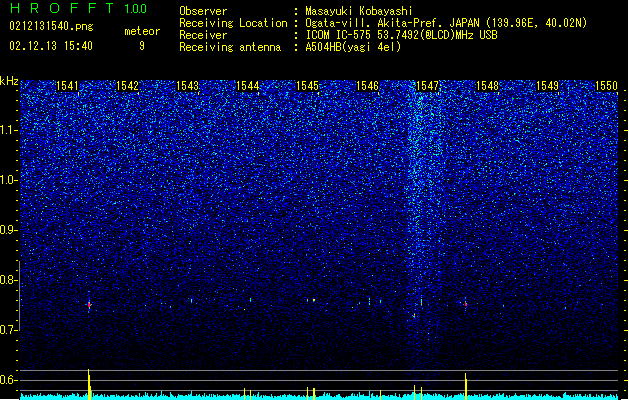This screenshot has height=400, width=629.
Task: Click the 1.1 kHz axis label
Action: pos(9,130)
